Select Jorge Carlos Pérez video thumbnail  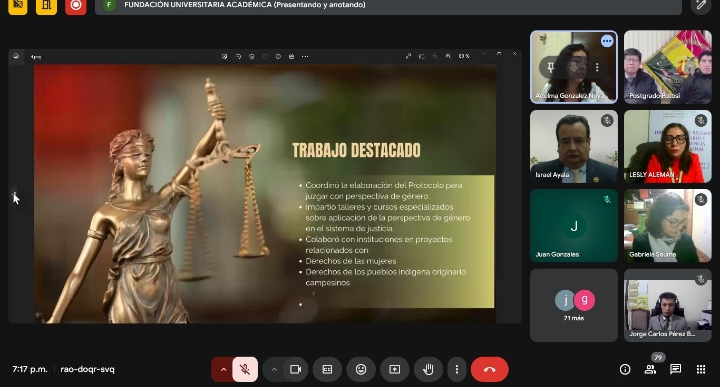(x=668, y=305)
